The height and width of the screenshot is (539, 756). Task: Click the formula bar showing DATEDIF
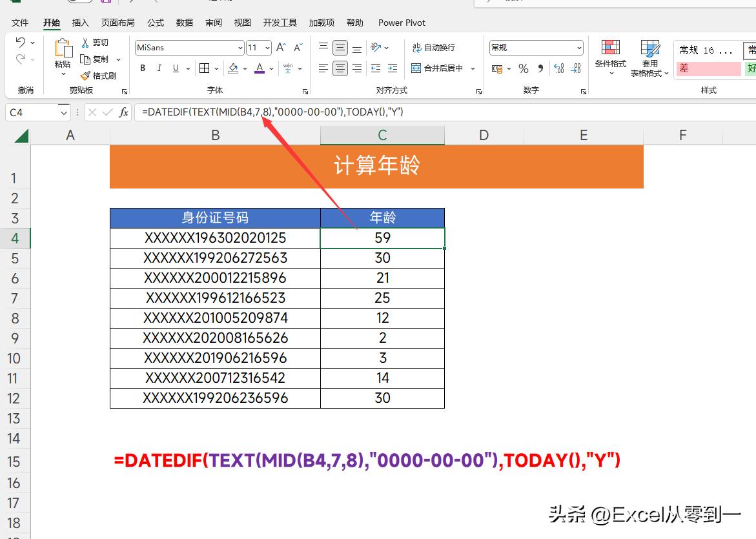click(x=271, y=112)
